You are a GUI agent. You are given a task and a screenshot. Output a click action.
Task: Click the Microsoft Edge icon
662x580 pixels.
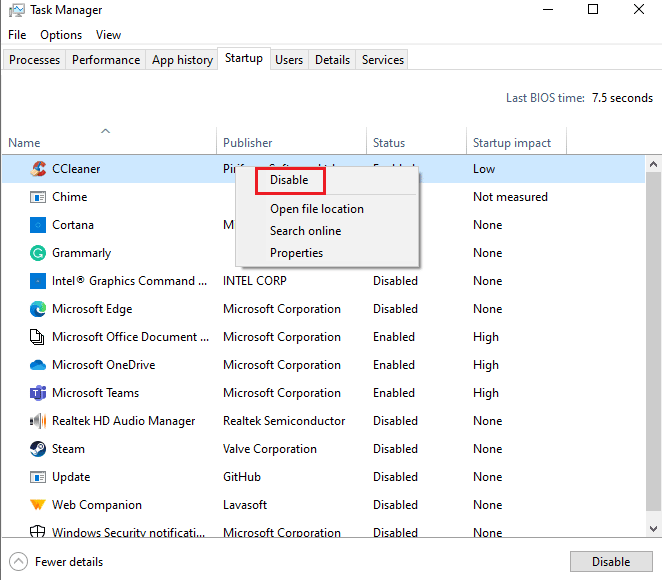point(38,309)
